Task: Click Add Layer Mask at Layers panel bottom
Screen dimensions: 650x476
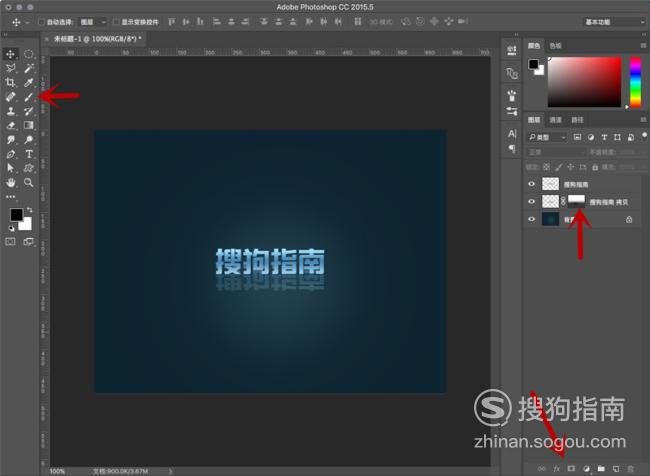Action: pos(571,469)
